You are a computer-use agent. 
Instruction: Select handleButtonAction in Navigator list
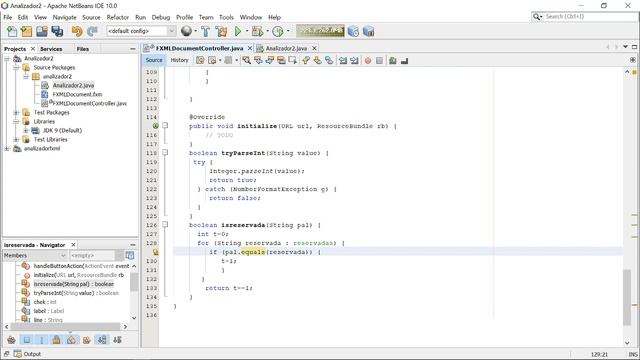point(81,266)
